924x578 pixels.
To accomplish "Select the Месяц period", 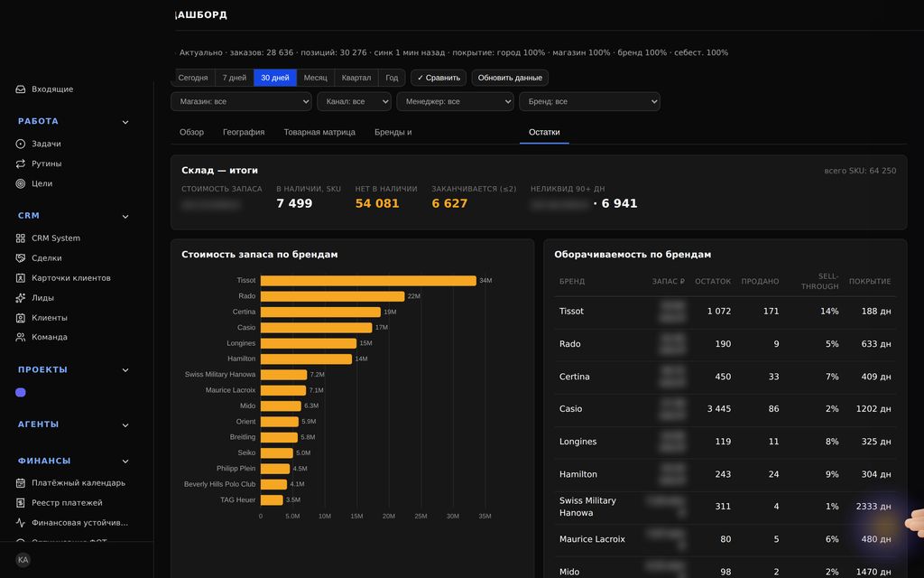I will click(x=315, y=78).
